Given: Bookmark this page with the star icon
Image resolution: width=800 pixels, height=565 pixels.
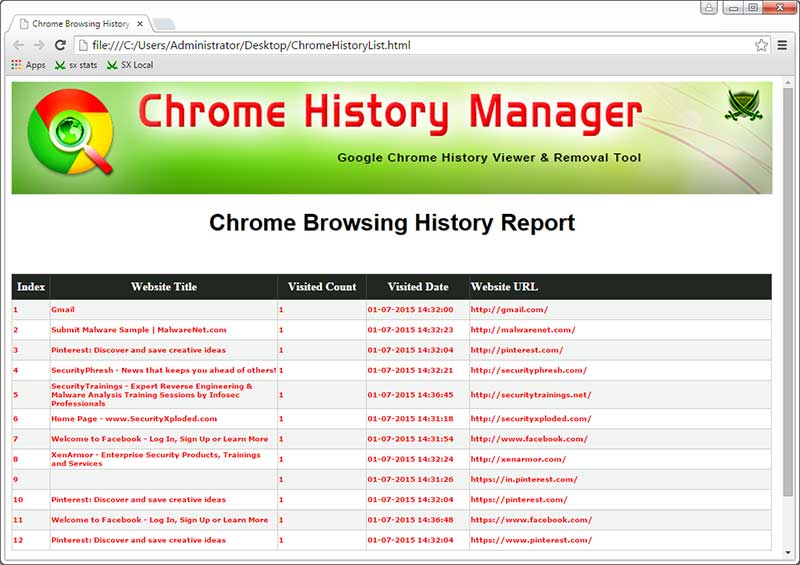Looking at the screenshot, I should tap(761, 45).
